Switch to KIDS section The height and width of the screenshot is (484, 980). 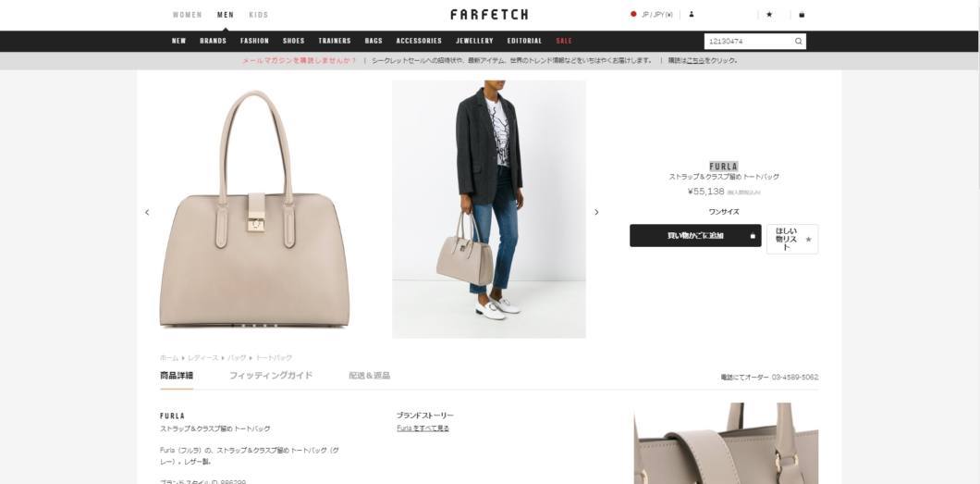click(x=259, y=15)
